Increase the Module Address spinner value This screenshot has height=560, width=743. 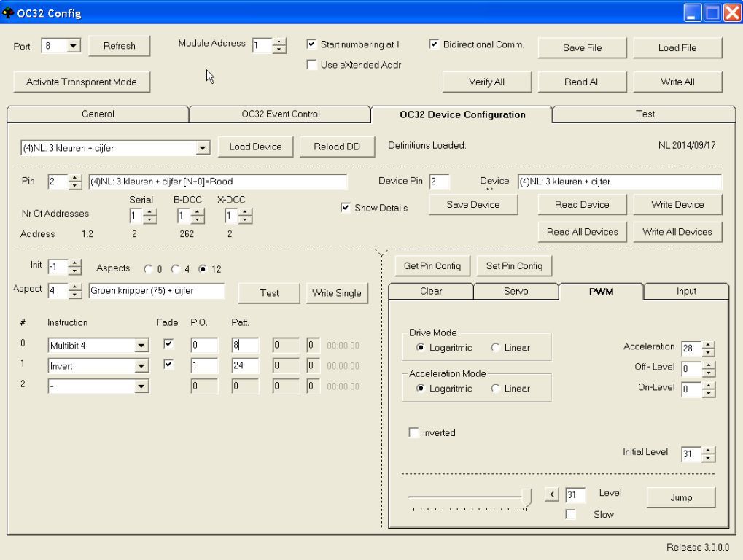point(280,42)
